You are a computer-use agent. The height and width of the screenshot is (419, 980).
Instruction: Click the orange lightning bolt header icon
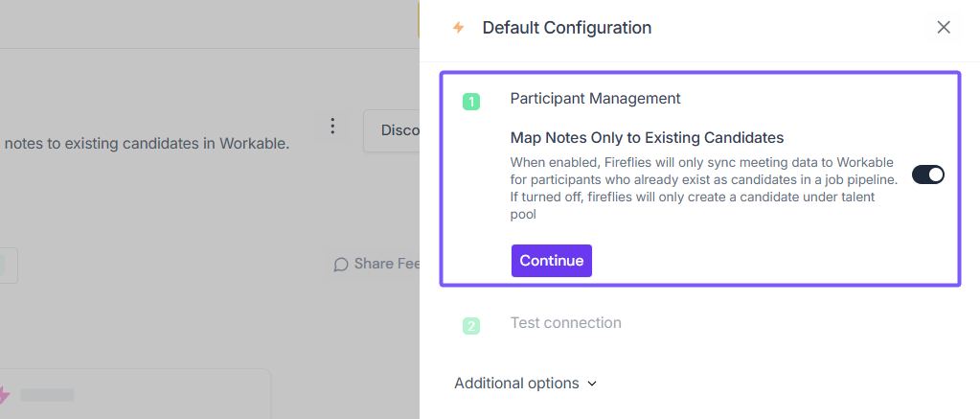(458, 28)
